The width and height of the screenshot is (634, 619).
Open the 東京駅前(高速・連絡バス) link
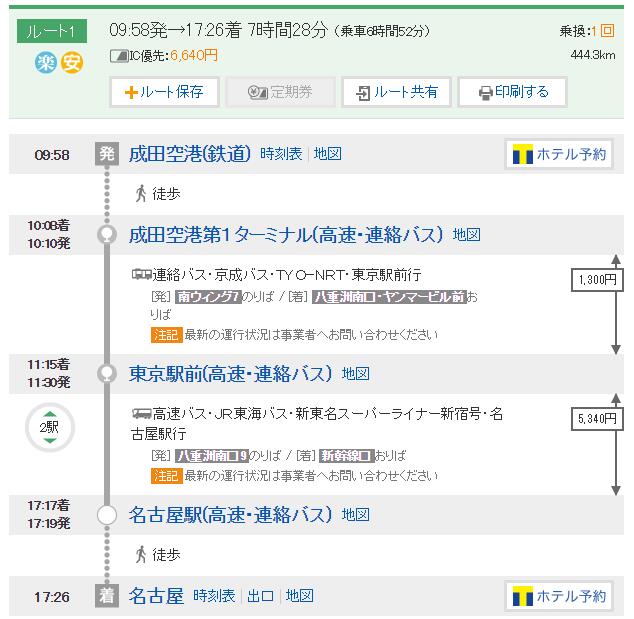click(230, 374)
